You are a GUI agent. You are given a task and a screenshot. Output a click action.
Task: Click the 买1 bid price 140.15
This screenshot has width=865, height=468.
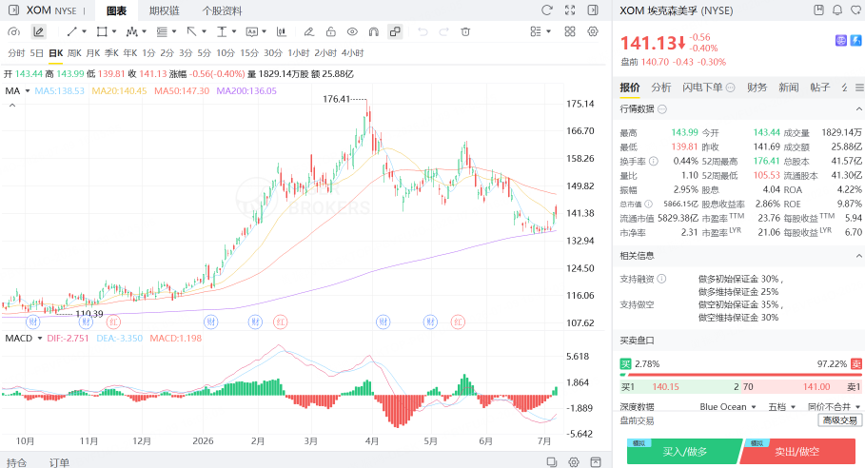coord(665,387)
